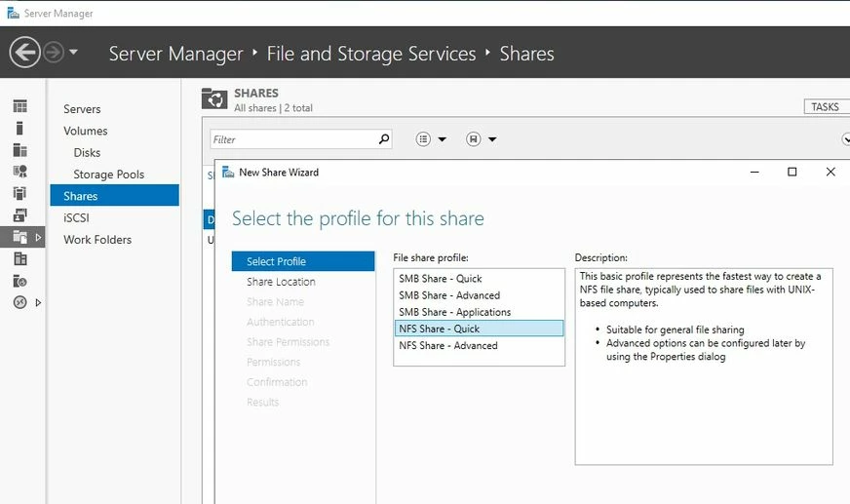This screenshot has height=504, width=850.
Task: Click the All Servers icon in left rail
Action: coord(20,149)
